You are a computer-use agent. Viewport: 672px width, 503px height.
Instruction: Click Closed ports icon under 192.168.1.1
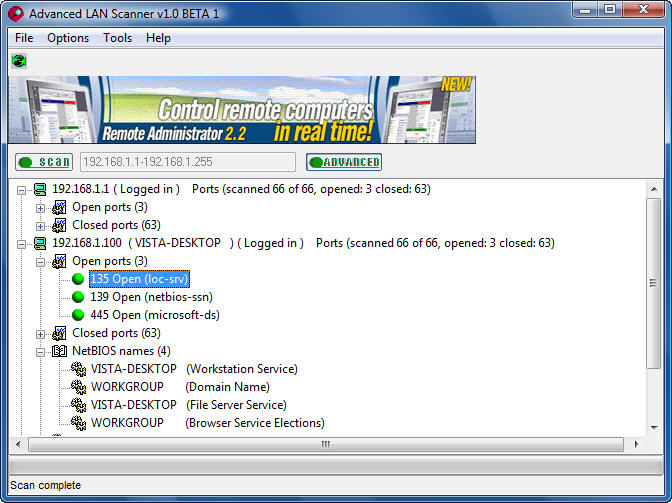[x=59, y=225]
